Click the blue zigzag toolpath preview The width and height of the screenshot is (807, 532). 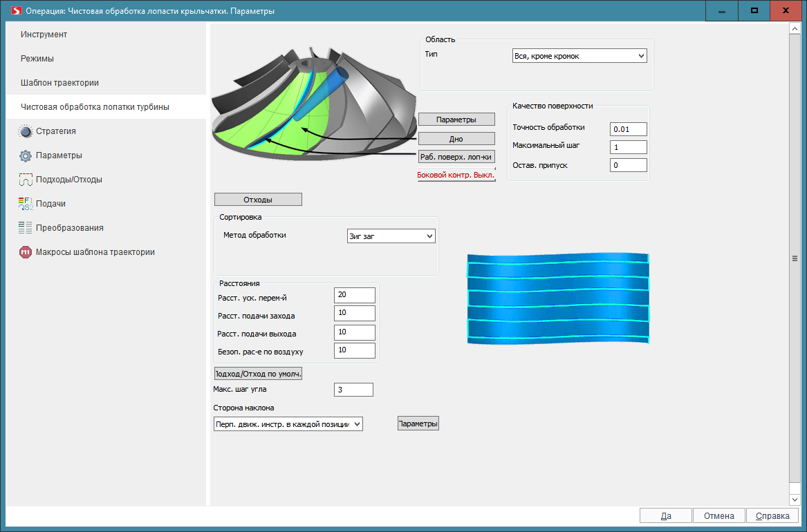point(558,298)
